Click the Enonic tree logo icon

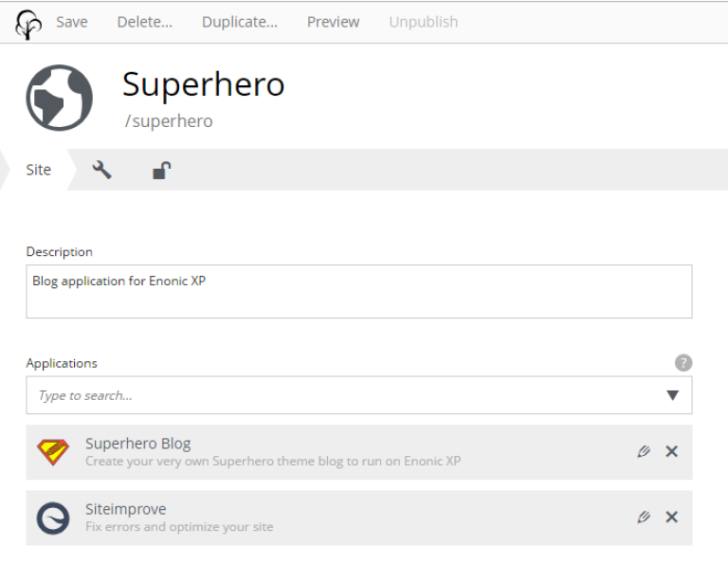coord(28,23)
